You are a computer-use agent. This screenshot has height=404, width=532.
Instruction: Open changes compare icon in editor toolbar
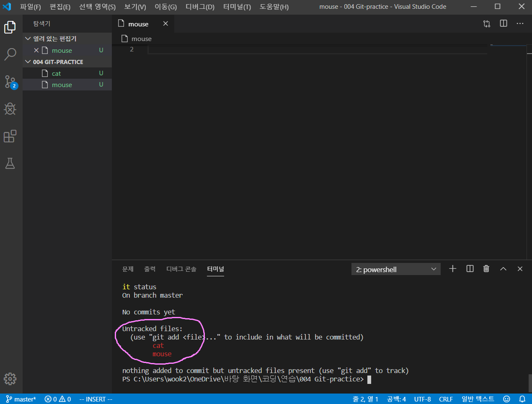pos(487,23)
